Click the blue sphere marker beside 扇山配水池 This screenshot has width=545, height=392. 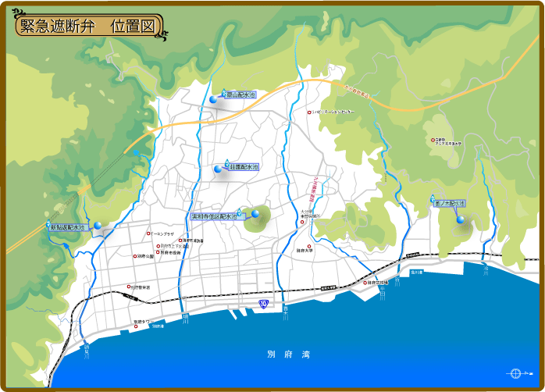[x=213, y=100]
